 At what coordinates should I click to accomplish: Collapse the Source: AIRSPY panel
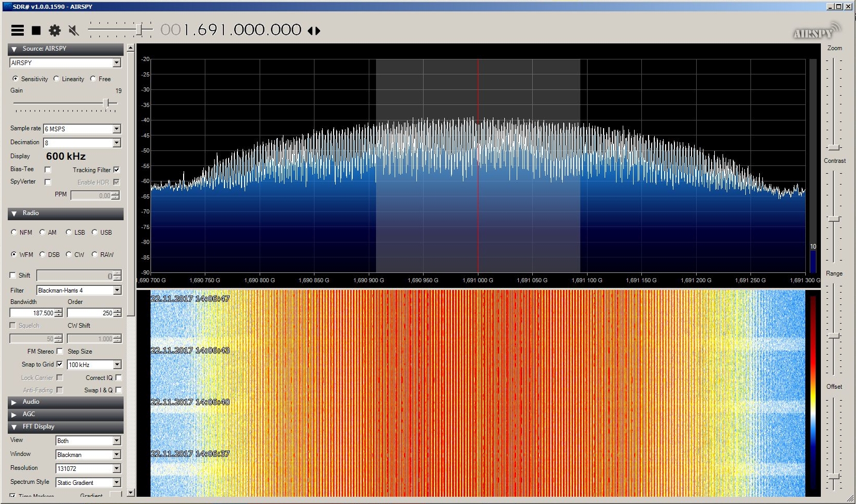(x=66, y=49)
